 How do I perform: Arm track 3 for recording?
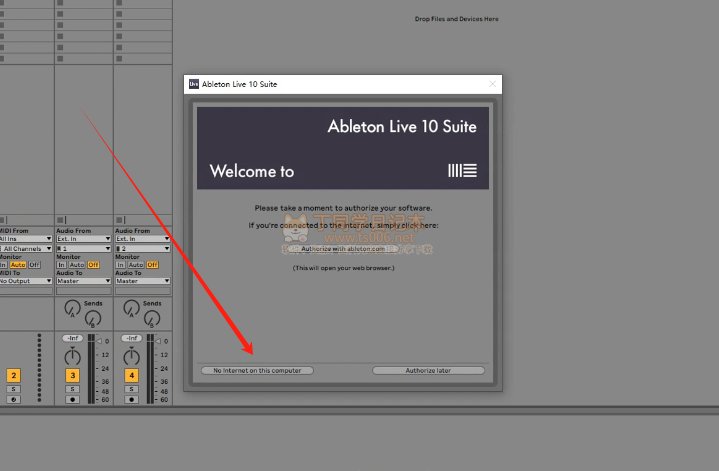coord(72,399)
